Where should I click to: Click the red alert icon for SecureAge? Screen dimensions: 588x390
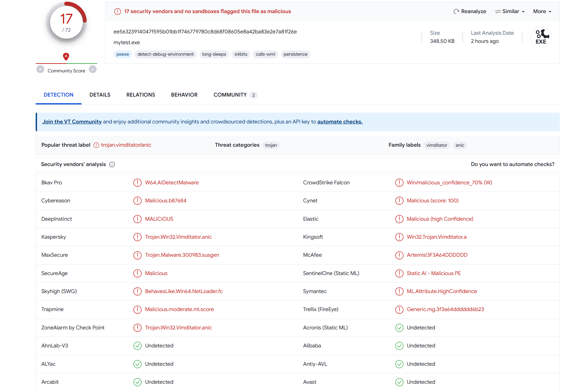[x=138, y=273]
